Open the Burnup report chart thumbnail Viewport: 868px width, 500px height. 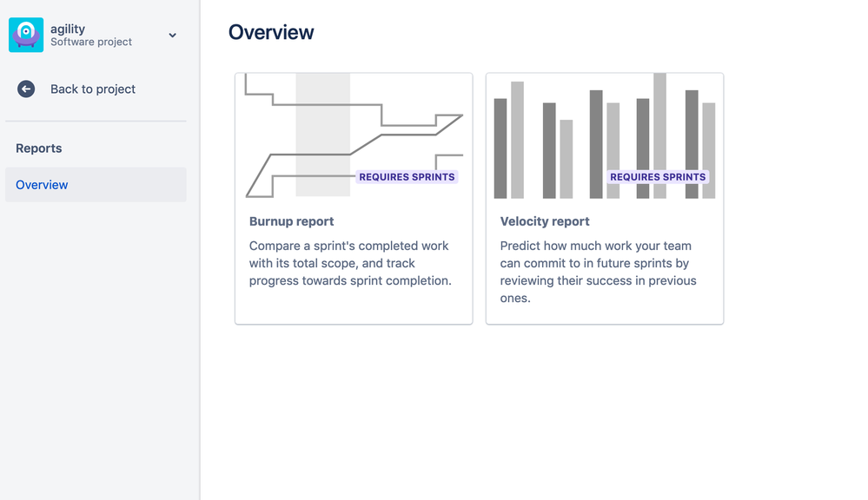point(354,136)
